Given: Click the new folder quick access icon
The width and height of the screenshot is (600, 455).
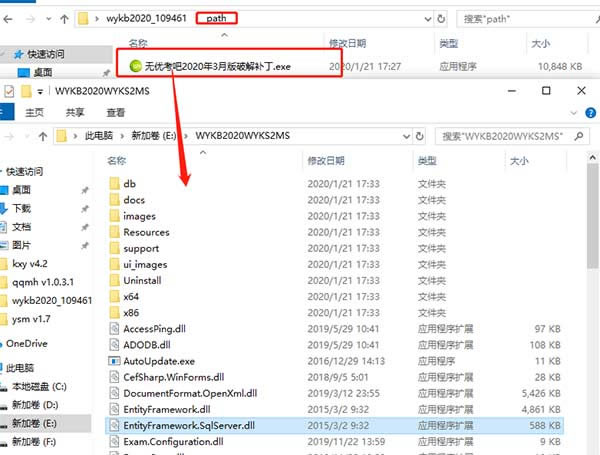Looking at the screenshot, I should click(26, 91).
